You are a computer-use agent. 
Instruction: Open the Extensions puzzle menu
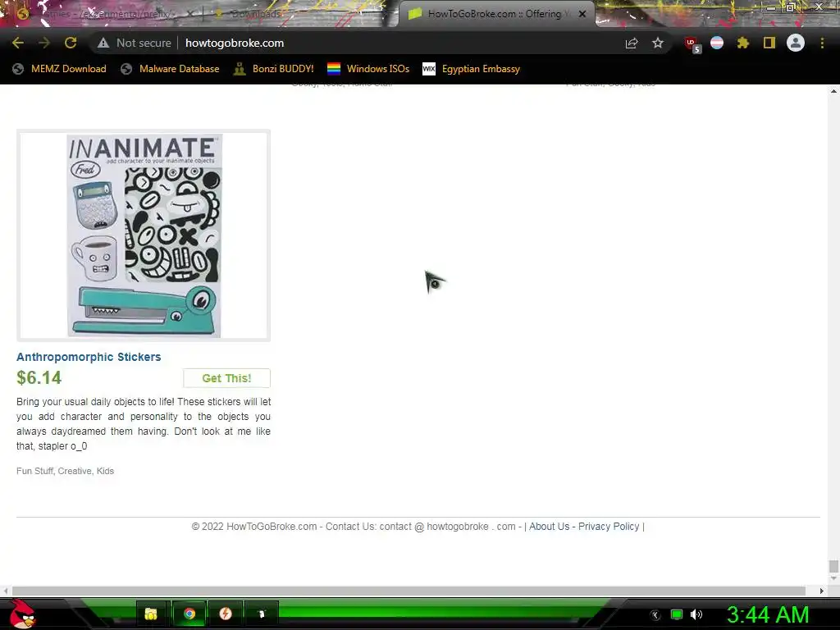[743, 43]
